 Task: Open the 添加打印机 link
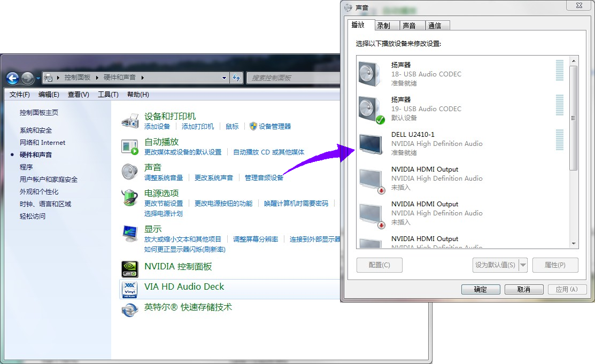pyautogui.click(x=198, y=126)
